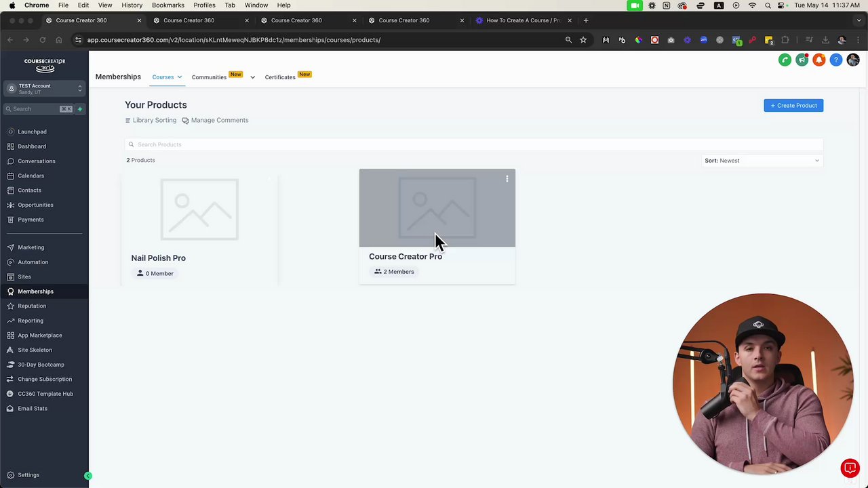Viewport: 868px width, 488px height.
Task: Open the Chrome extensions puzzle icon
Action: click(x=785, y=40)
